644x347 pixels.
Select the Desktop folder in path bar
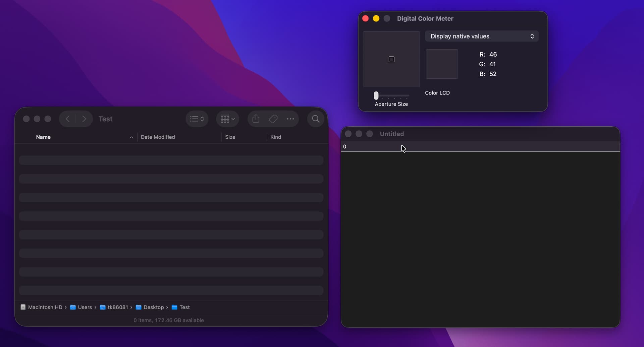[153, 307]
